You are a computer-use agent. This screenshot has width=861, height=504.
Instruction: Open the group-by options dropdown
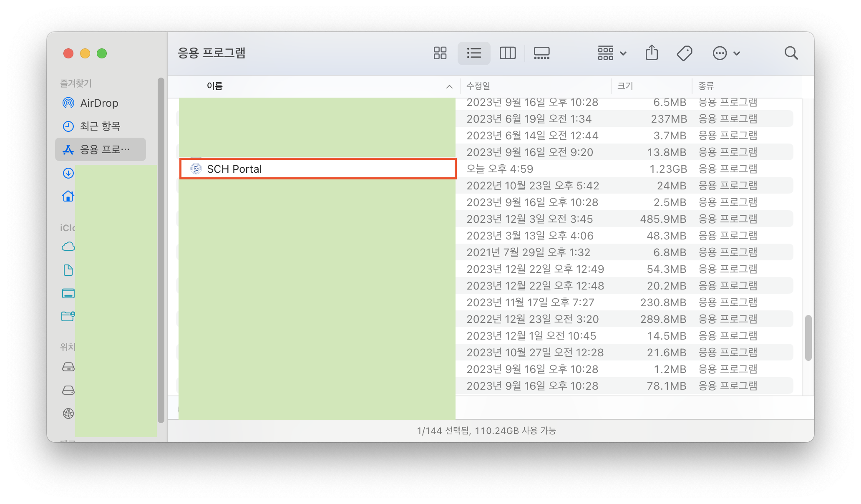(x=612, y=53)
